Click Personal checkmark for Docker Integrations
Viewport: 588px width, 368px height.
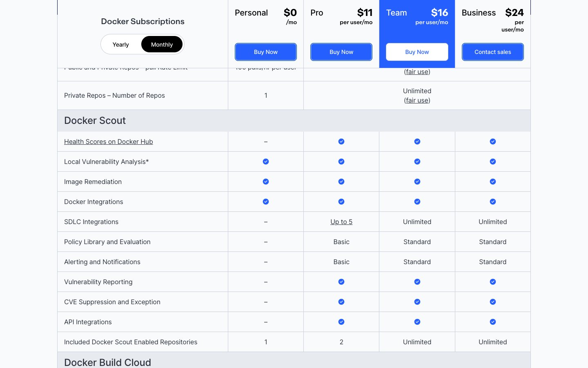[x=266, y=202]
